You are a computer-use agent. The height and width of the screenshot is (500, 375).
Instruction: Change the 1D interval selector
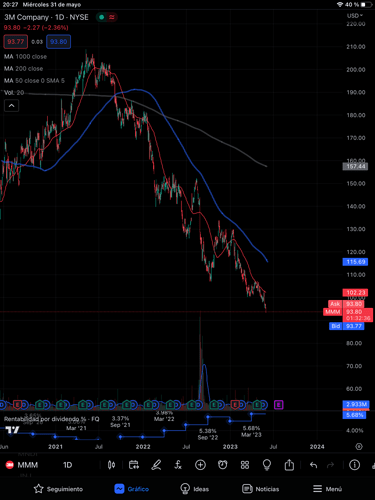point(68,465)
